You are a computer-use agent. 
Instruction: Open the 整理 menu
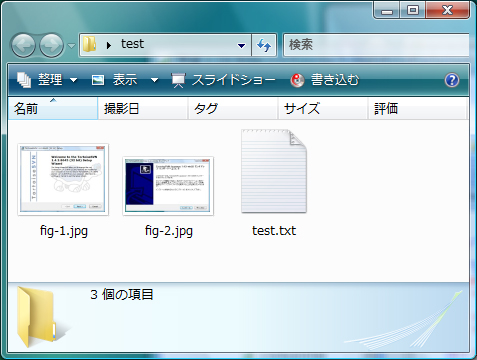point(50,80)
